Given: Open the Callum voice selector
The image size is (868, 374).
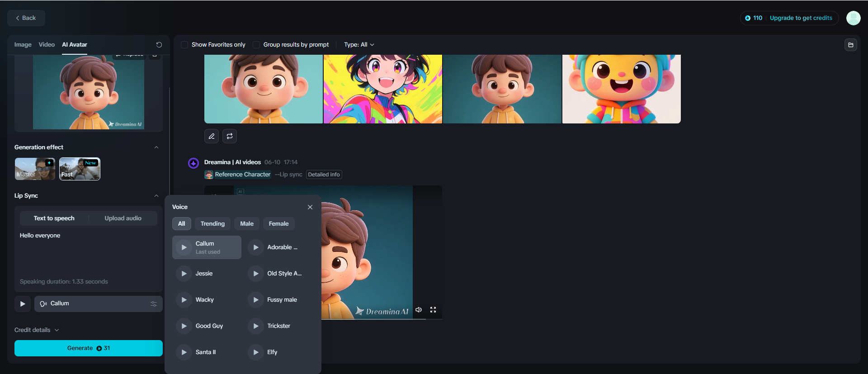Looking at the screenshot, I should point(98,304).
